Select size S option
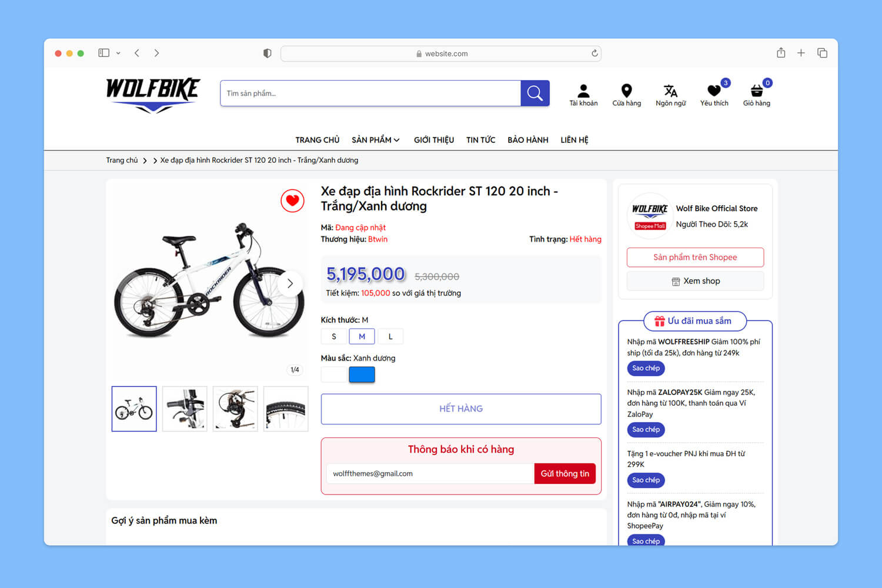882x588 pixels. click(334, 336)
